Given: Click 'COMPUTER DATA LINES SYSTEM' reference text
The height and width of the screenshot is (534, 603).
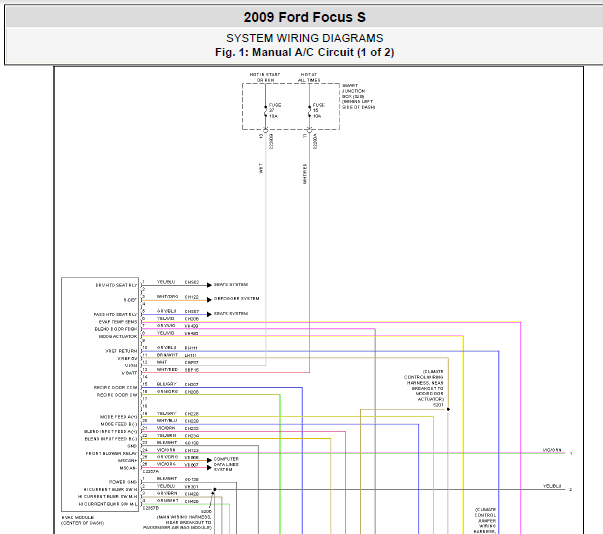Looking at the screenshot, I should 226,464.
